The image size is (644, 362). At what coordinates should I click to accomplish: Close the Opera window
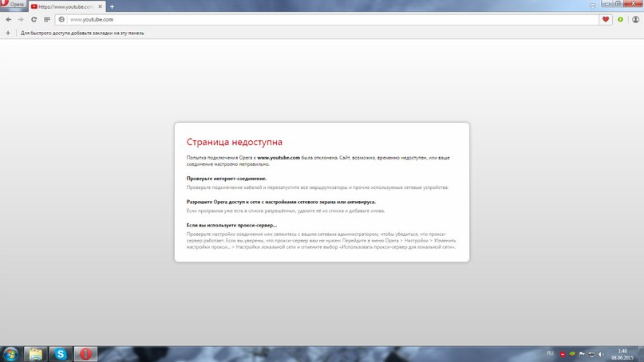(x=633, y=3)
